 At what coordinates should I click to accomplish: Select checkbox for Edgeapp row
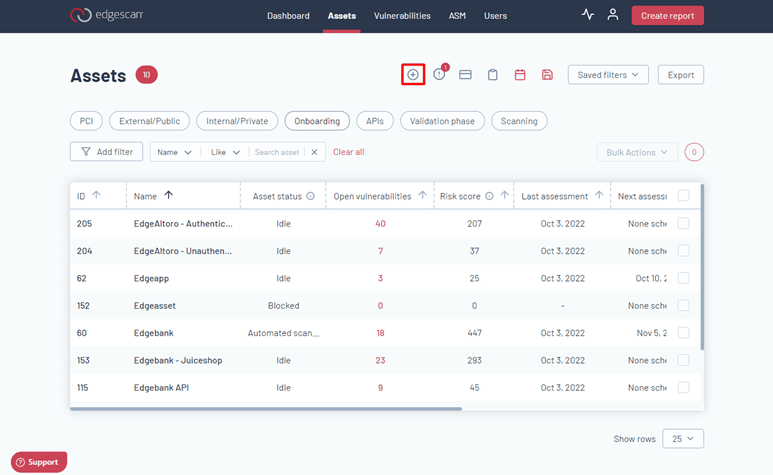click(683, 278)
